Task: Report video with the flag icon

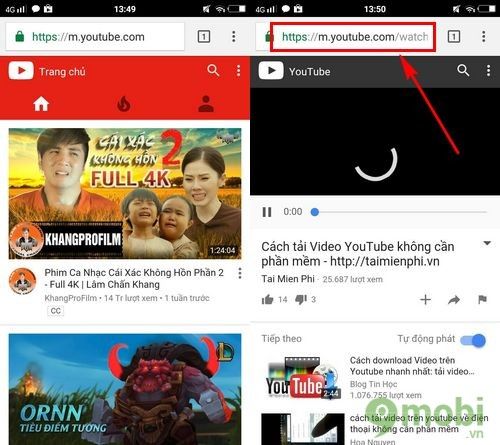Action: point(482,300)
